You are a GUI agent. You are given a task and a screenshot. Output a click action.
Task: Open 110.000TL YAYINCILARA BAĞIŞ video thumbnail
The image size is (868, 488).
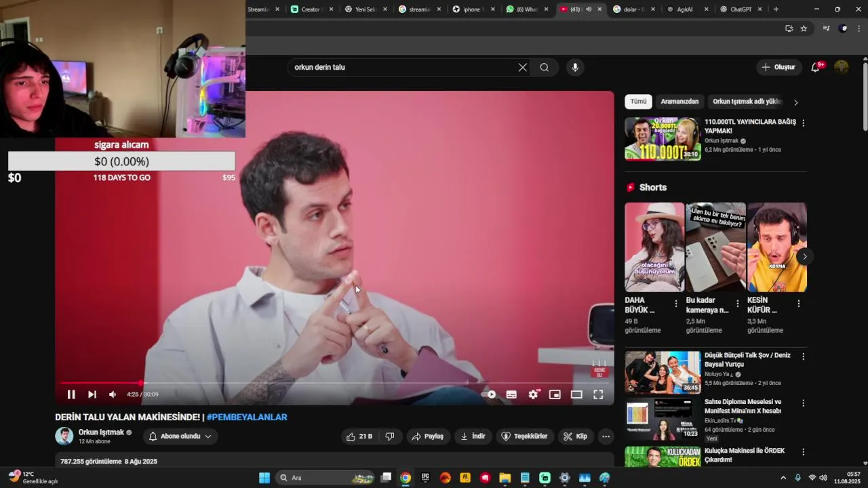tap(663, 139)
